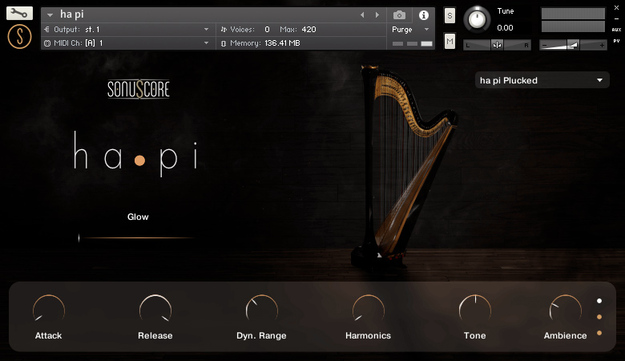
Task: Click the Tune knob
Action: [477, 19]
